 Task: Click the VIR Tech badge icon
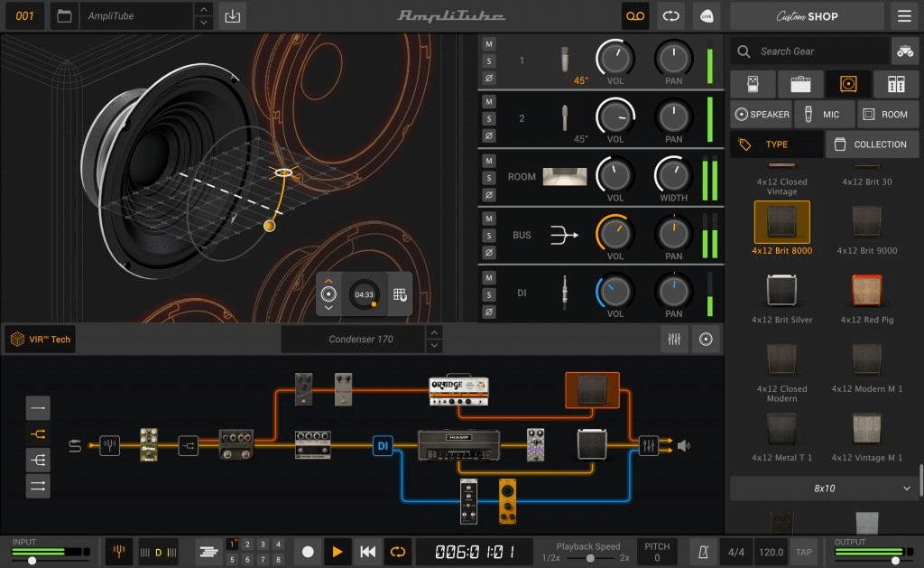[16, 339]
